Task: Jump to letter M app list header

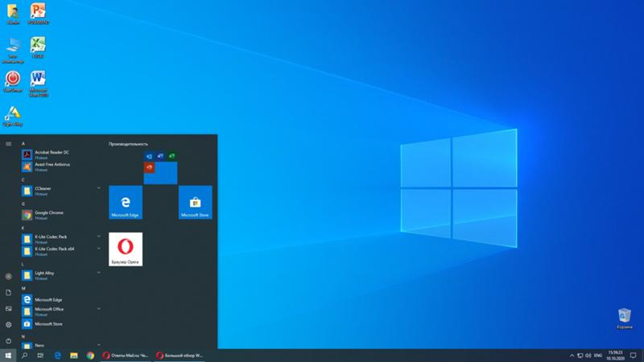Action: (23, 288)
